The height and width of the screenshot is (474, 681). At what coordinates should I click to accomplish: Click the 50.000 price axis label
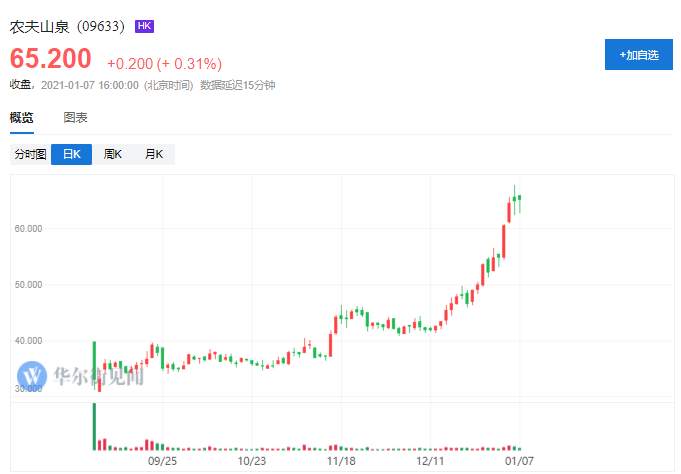(x=28, y=285)
